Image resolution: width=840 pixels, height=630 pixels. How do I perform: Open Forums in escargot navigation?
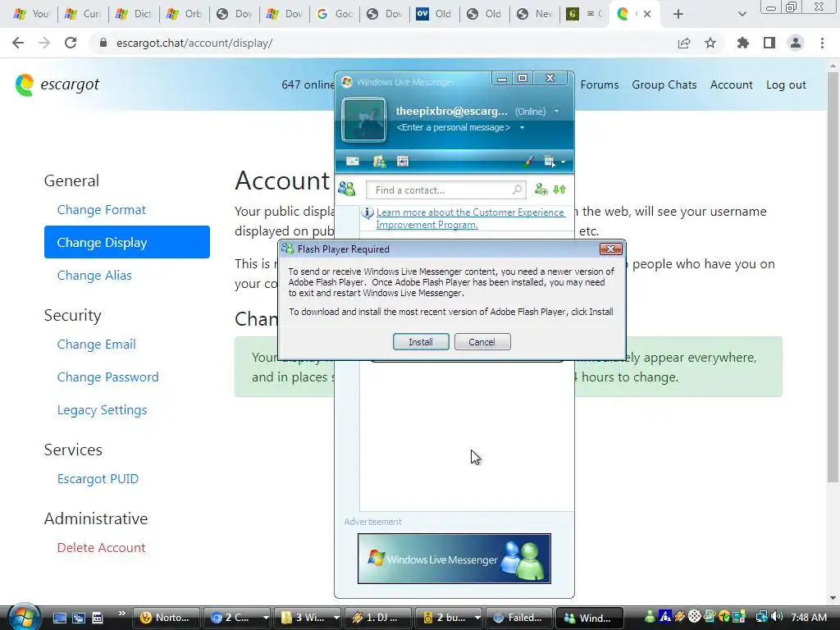click(600, 84)
